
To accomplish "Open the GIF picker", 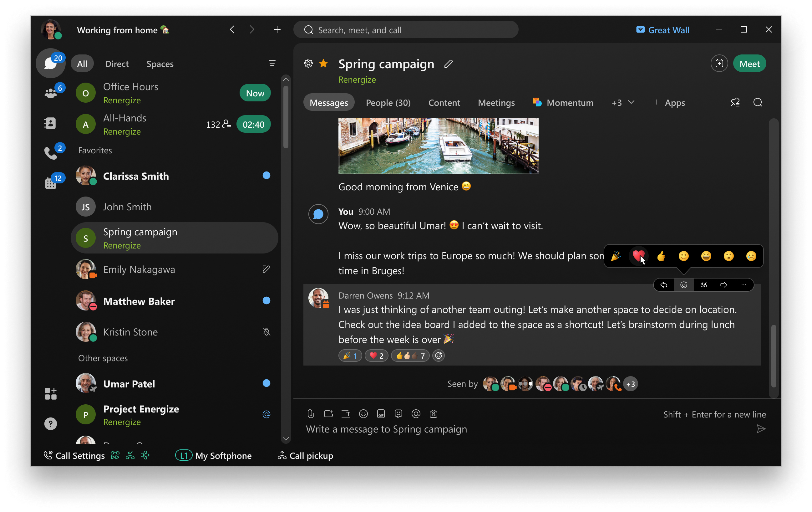I will click(381, 414).
